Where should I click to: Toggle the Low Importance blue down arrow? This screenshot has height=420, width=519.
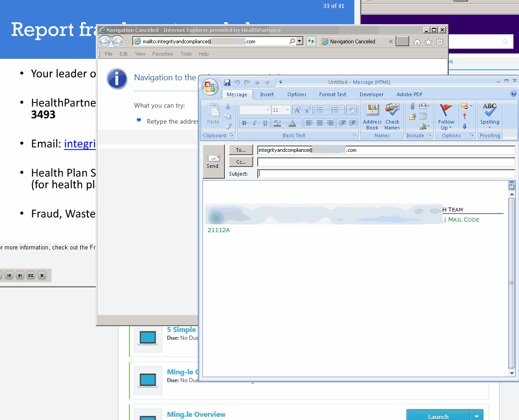tap(464, 126)
